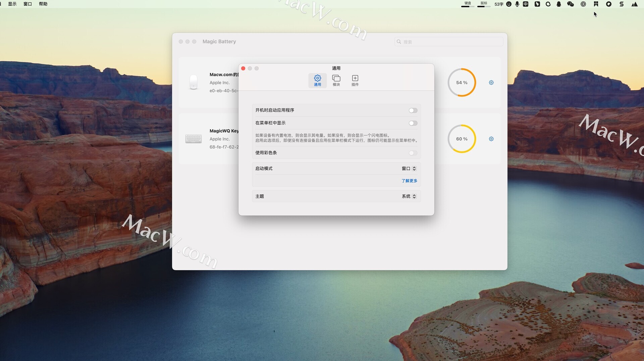Open the theme (主题) dropdown

coord(409,196)
